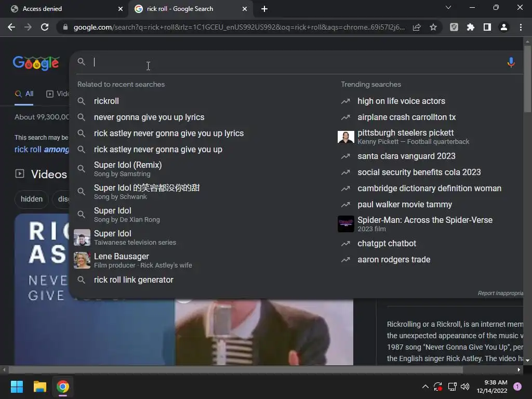Viewport: 532px width, 399px height.
Task: Open File Explorer from the taskbar
Action: [x=39, y=387]
